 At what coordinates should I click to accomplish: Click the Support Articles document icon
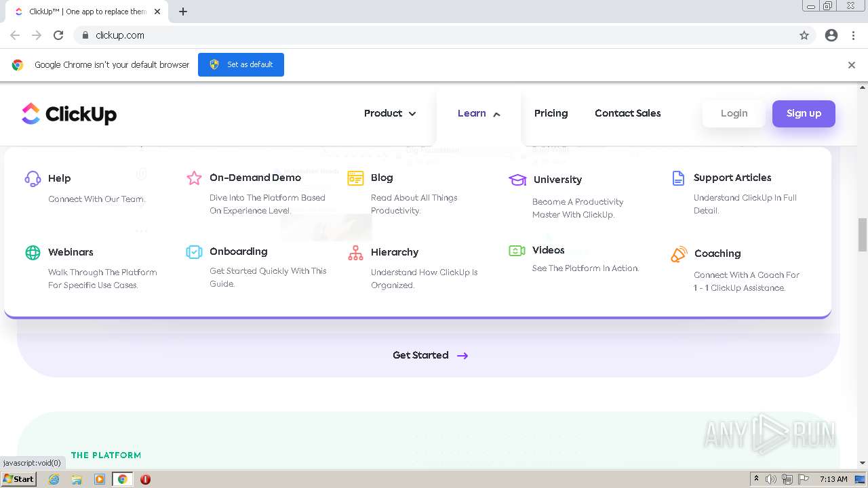pyautogui.click(x=678, y=178)
